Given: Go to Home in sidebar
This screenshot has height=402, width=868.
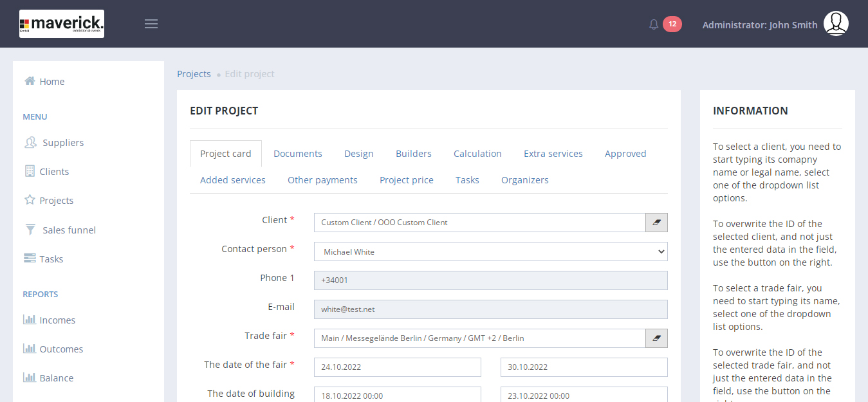Looking at the screenshot, I should pyautogui.click(x=51, y=82).
